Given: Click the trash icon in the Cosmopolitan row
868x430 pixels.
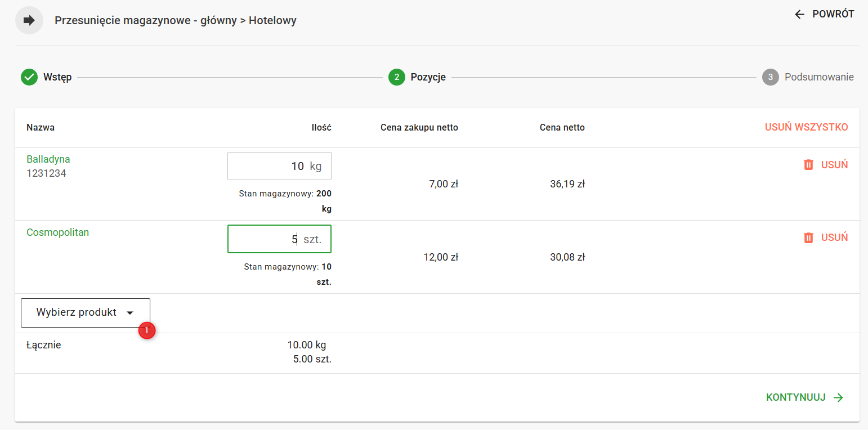Looking at the screenshot, I should pyautogui.click(x=808, y=238).
